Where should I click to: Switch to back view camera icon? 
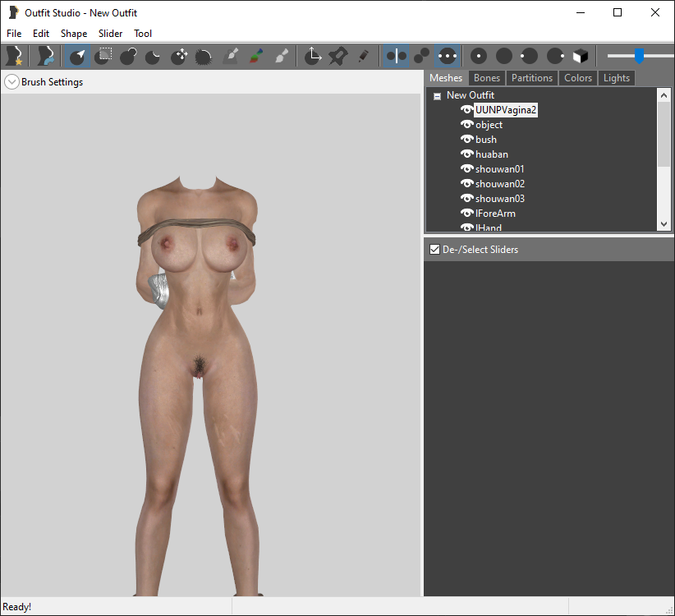(x=504, y=56)
